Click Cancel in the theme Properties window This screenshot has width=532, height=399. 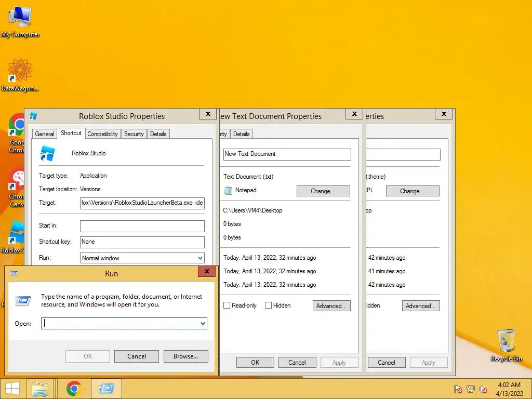pyautogui.click(x=386, y=362)
